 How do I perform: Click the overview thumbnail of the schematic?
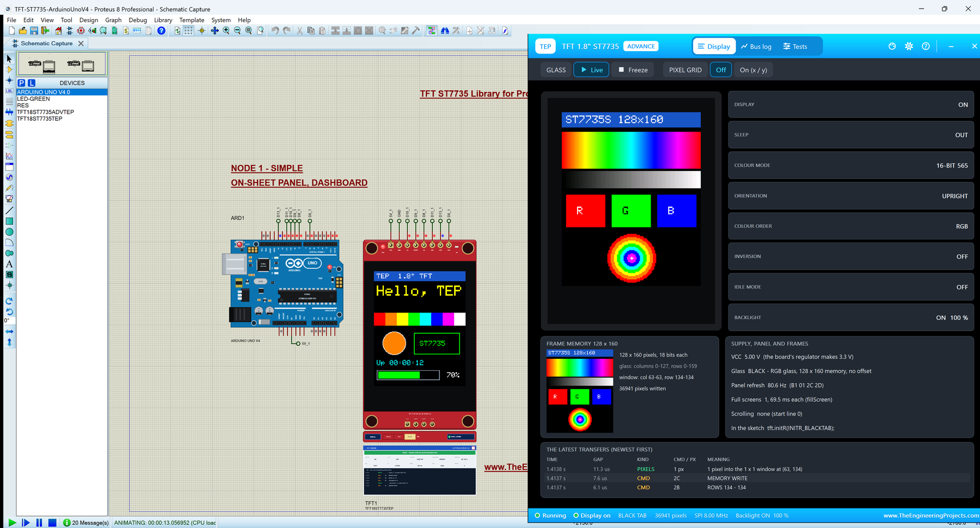62,64
